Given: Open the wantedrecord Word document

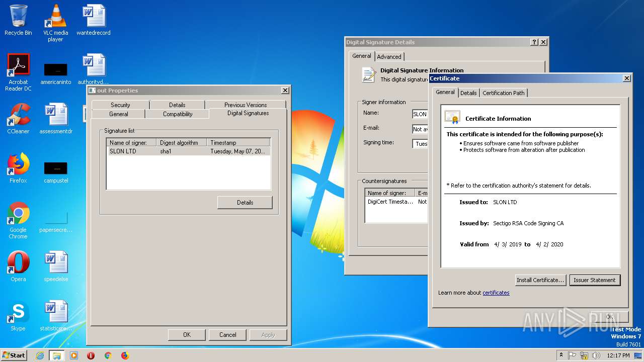Looking at the screenshot, I should coord(94,20).
